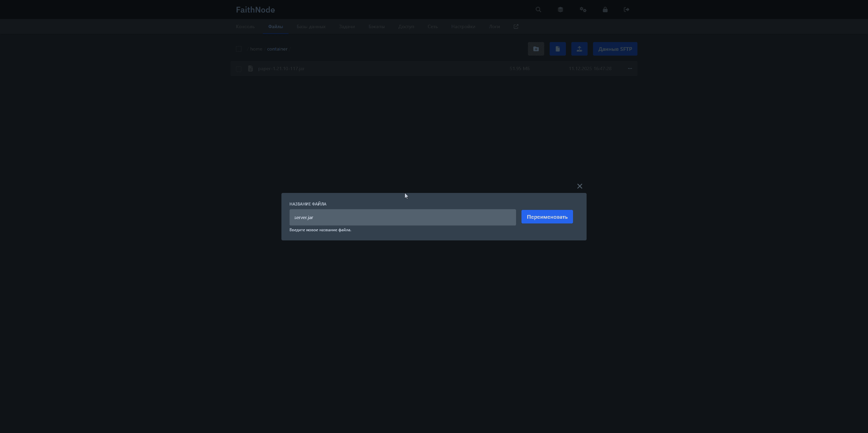Click the search magnifier icon in header

[x=538, y=9]
